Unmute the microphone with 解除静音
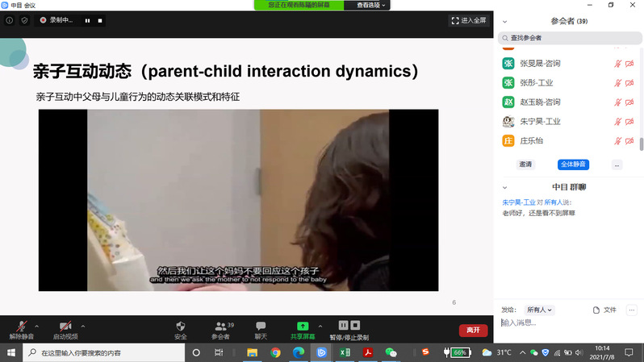This screenshot has height=362, width=644. tap(21, 327)
